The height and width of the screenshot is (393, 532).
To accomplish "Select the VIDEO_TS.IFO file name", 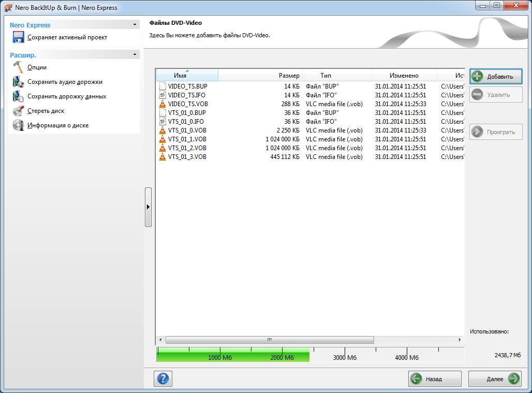I will (187, 95).
